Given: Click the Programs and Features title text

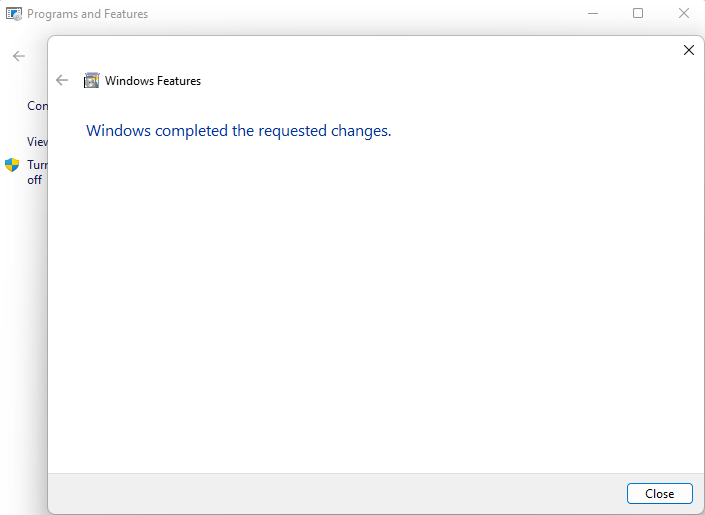Looking at the screenshot, I should tap(87, 14).
